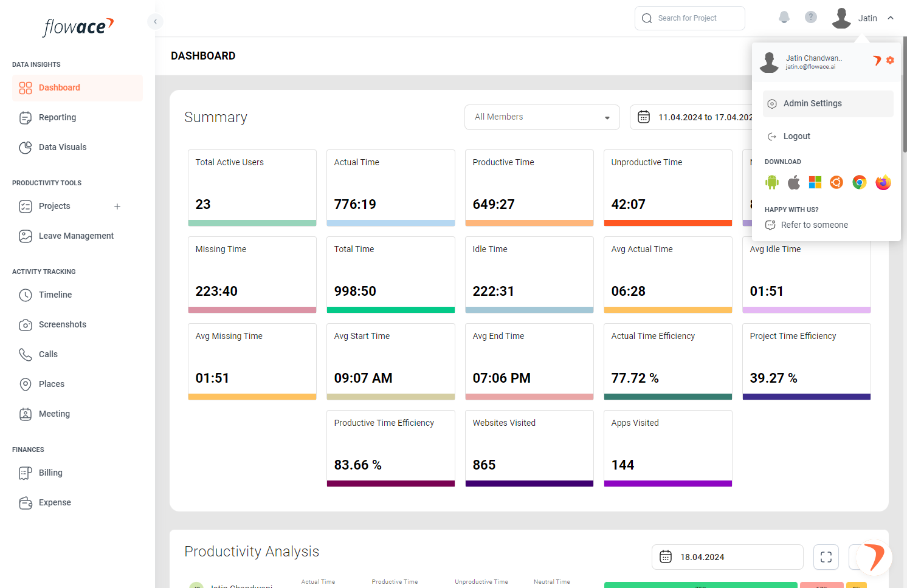Viewport: 907px width, 588px height.
Task: Open the All Members dropdown
Action: (542, 117)
